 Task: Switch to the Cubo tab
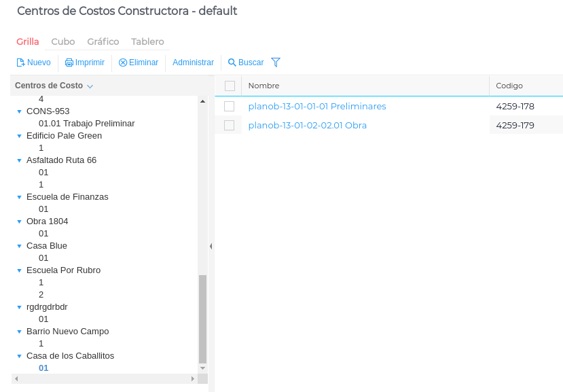tap(63, 41)
